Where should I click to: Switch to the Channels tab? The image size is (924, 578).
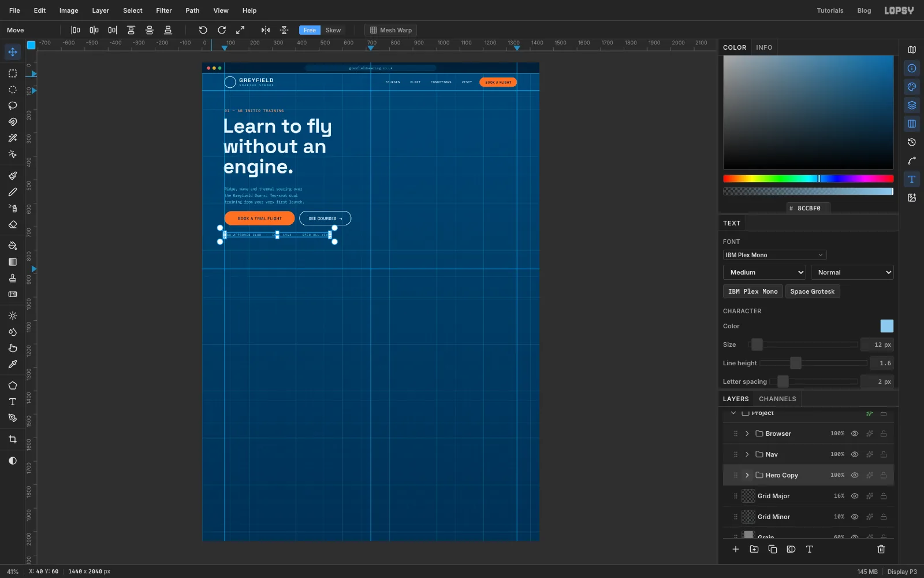[x=777, y=399]
